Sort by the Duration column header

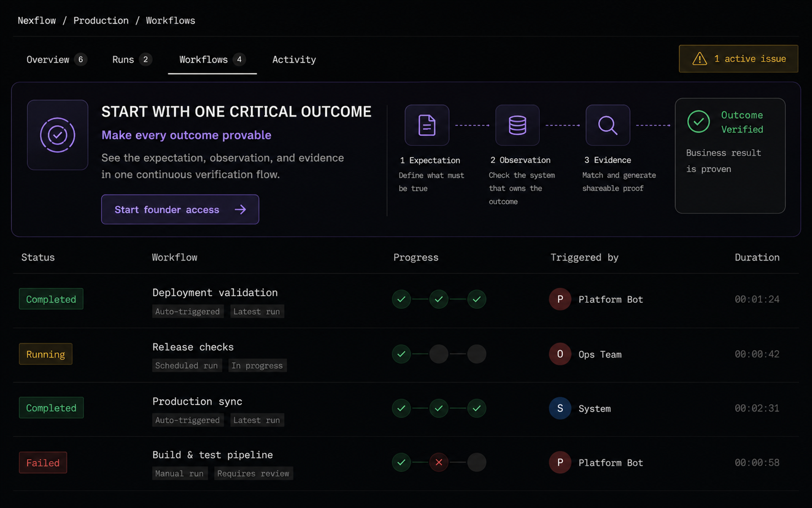click(757, 257)
